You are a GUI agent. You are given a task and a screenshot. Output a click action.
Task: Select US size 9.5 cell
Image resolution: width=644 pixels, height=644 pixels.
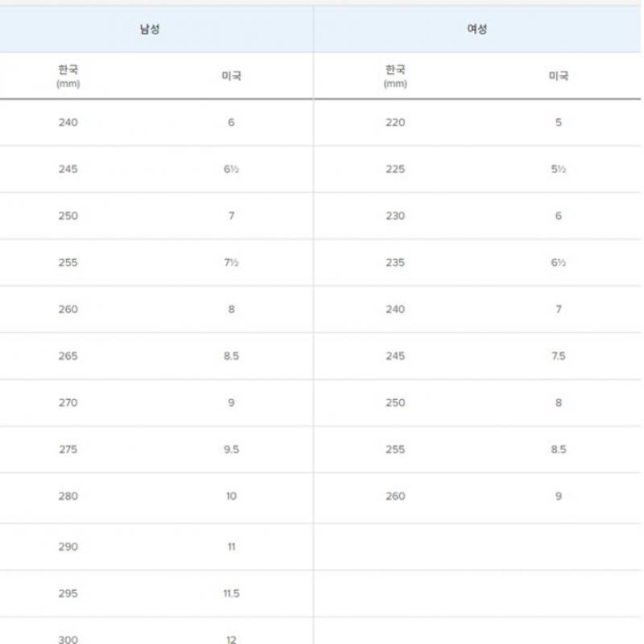(x=231, y=450)
